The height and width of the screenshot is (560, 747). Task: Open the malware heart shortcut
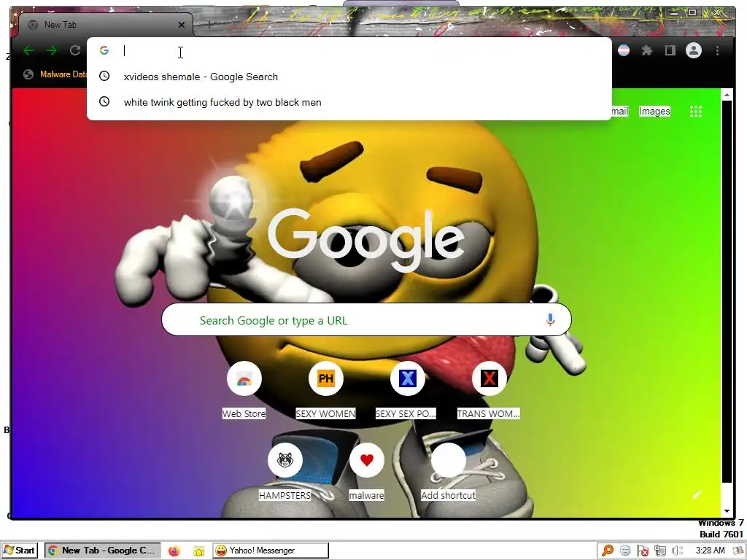click(366, 472)
